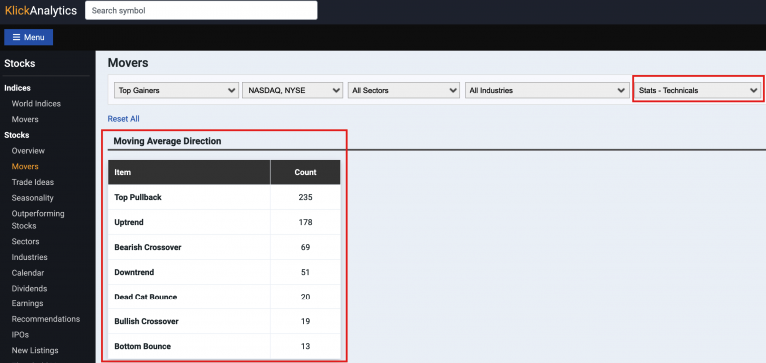Viewport: 766px width, 363px height.
Task: Open Calendar in the sidebar
Action: [x=28, y=273]
